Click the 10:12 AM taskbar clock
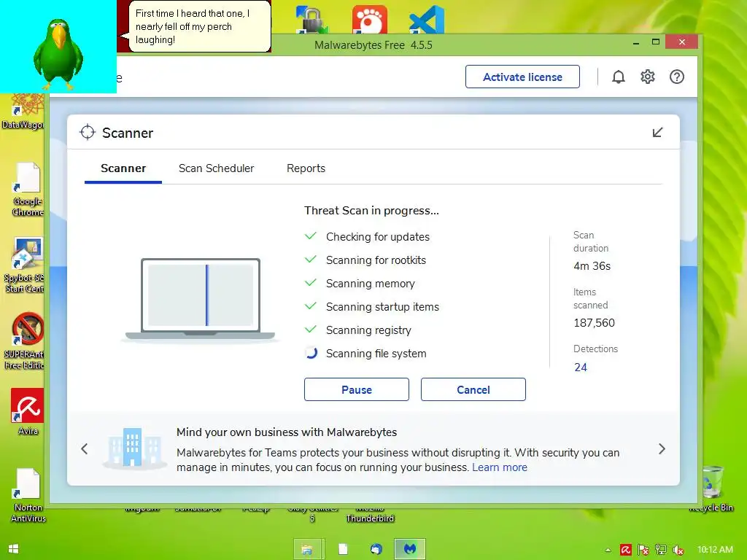Image resolution: width=747 pixels, height=560 pixels. [715, 550]
